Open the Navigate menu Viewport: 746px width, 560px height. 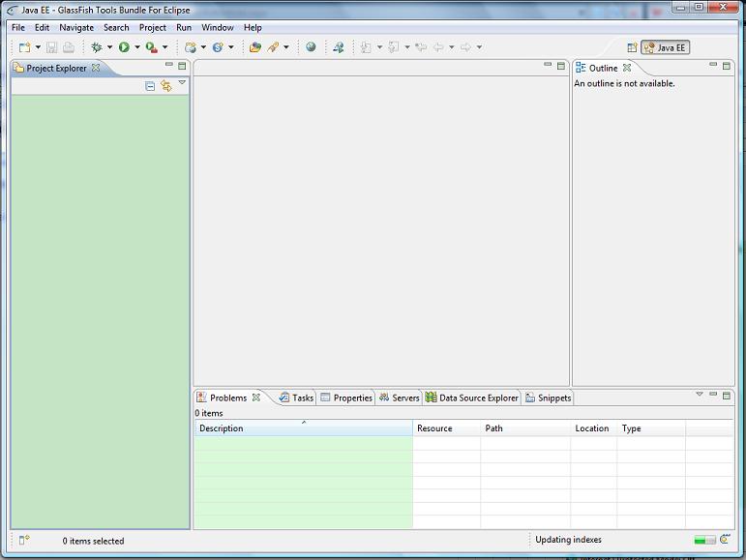coord(76,28)
